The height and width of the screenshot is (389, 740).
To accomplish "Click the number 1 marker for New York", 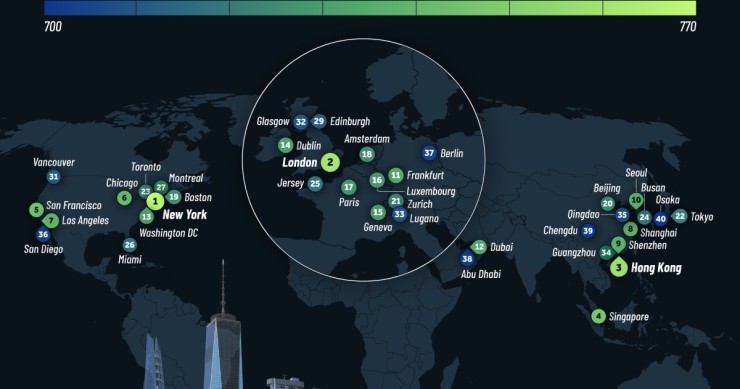I will pos(155,202).
